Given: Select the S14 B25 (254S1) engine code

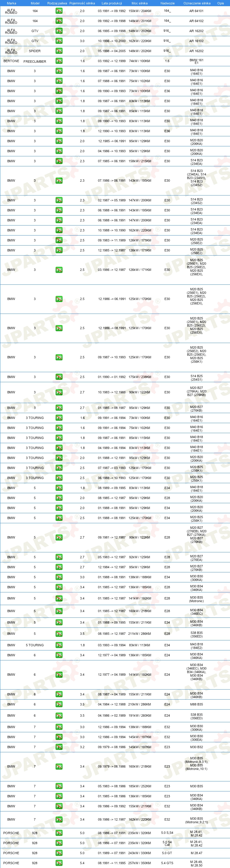Looking at the screenshot, I should coord(196,378).
